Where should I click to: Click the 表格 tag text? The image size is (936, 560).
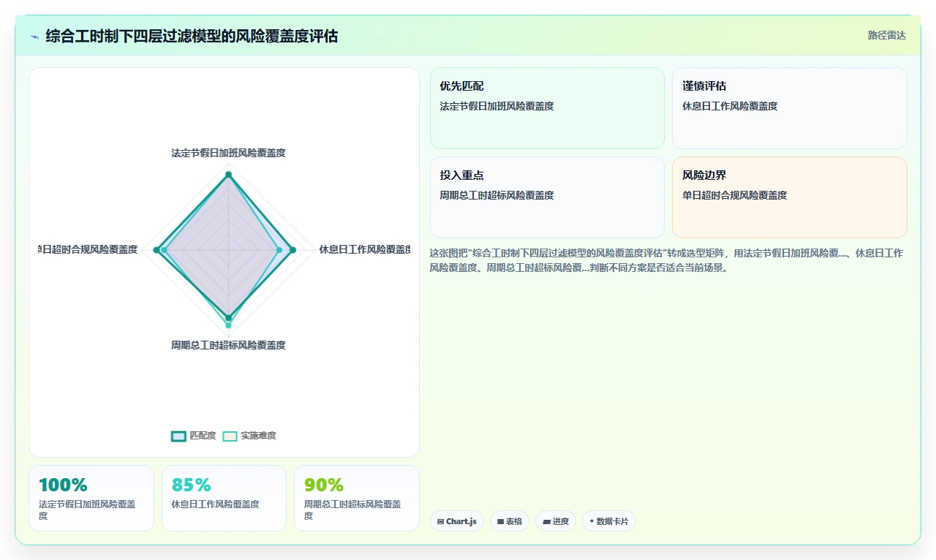pyautogui.click(x=514, y=521)
